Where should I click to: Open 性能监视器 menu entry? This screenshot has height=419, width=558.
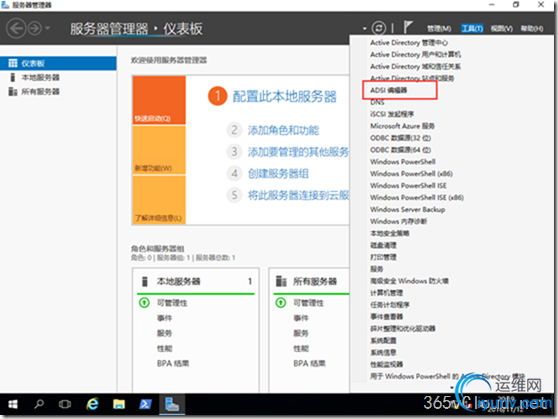pyautogui.click(x=386, y=364)
